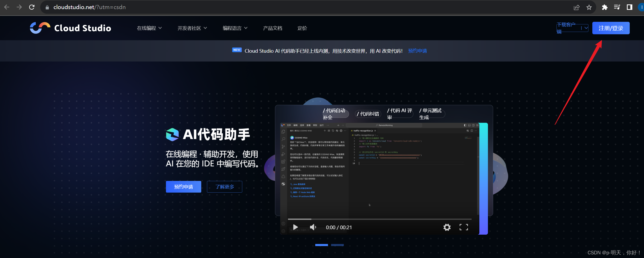Click the 预约申请 link in the banner
The image size is (644, 258).
pos(418,51)
